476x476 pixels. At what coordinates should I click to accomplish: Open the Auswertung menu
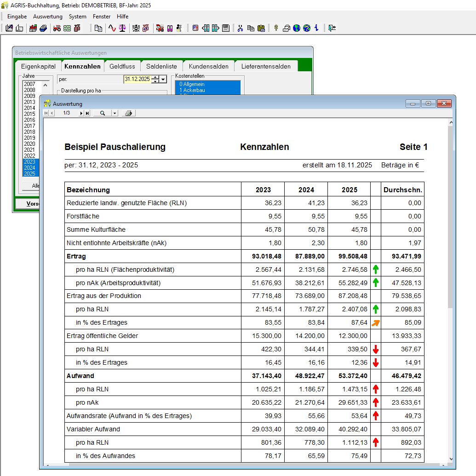coord(47,17)
